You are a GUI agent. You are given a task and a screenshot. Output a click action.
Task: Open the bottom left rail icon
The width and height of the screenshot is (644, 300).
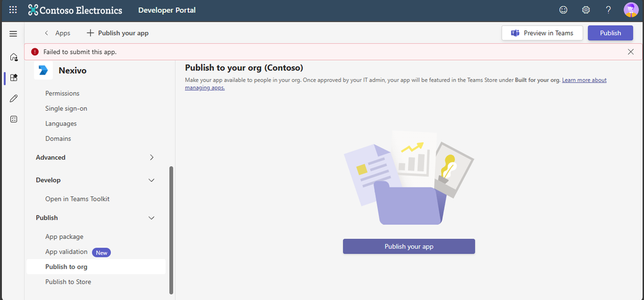click(x=14, y=120)
